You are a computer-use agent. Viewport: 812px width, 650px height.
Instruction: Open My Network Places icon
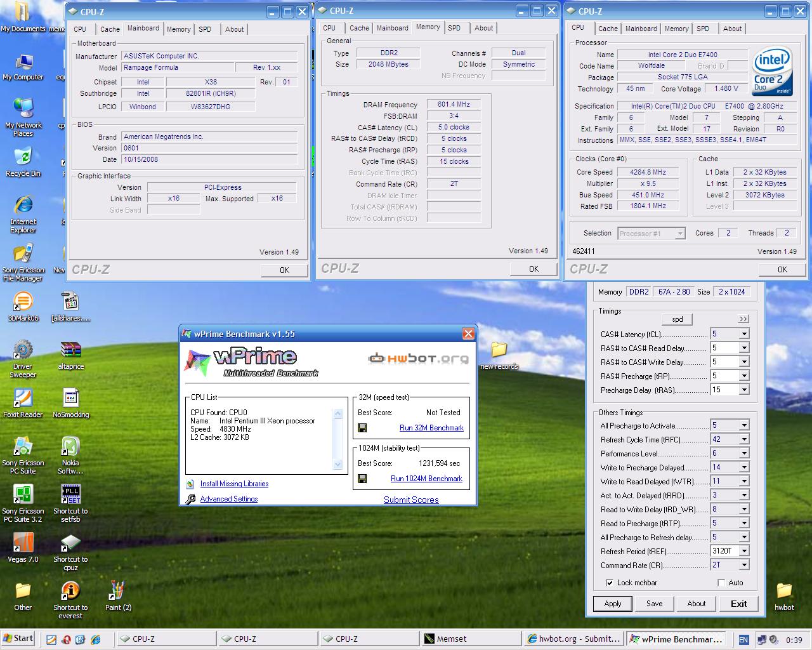(23, 117)
